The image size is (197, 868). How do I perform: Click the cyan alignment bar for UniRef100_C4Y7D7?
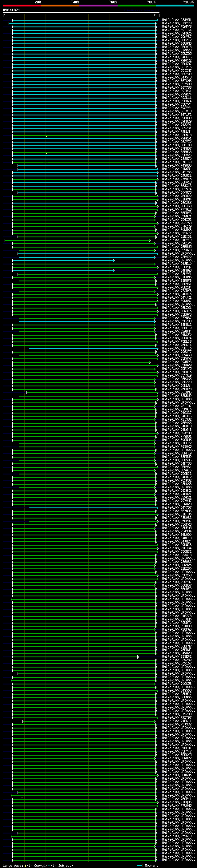coord(94,508)
